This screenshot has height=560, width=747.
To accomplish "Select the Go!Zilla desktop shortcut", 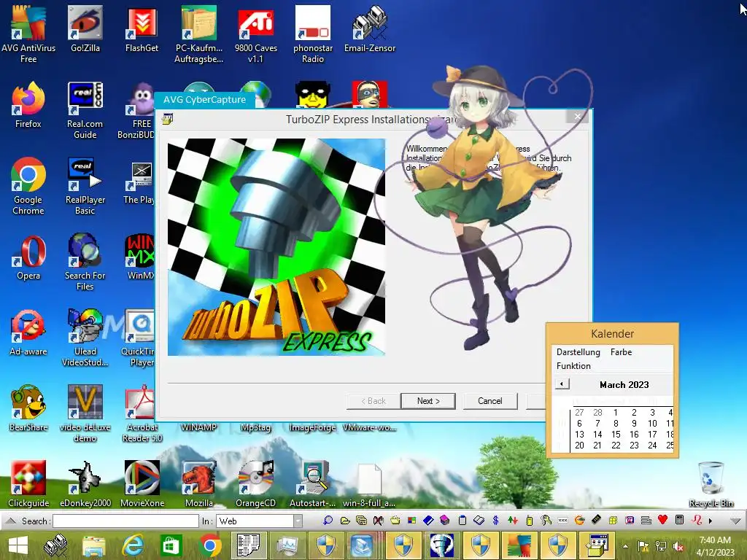I will click(x=85, y=29).
